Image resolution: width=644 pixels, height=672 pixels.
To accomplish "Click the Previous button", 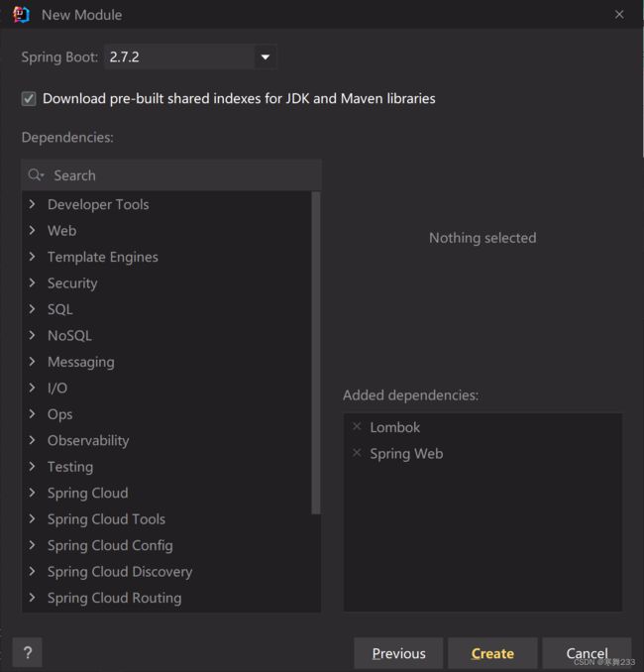I will point(398,653).
